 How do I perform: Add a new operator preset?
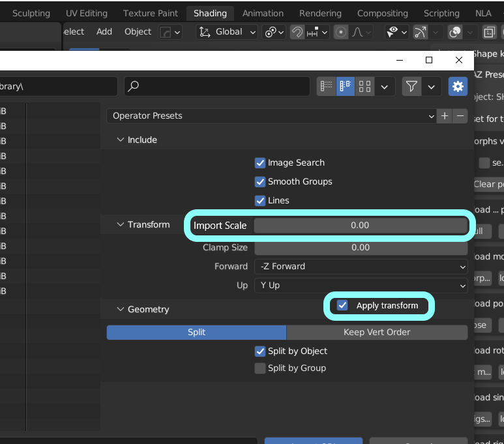coord(445,116)
